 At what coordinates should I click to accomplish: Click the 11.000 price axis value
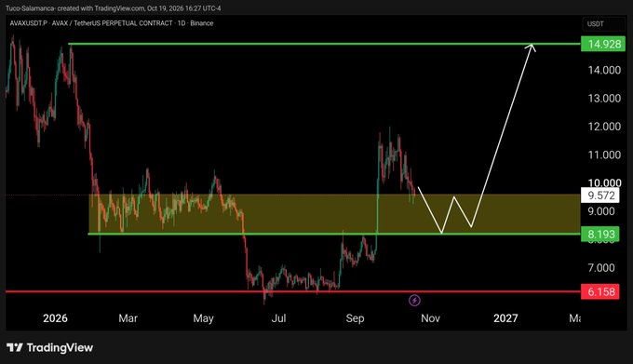pyautogui.click(x=604, y=155)
